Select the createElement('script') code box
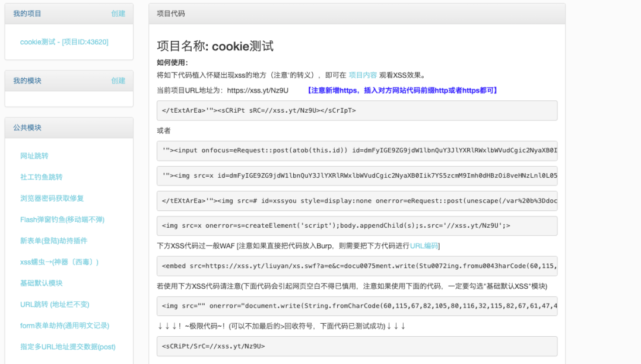The image size is (641, 364). (x=357, y=226)
